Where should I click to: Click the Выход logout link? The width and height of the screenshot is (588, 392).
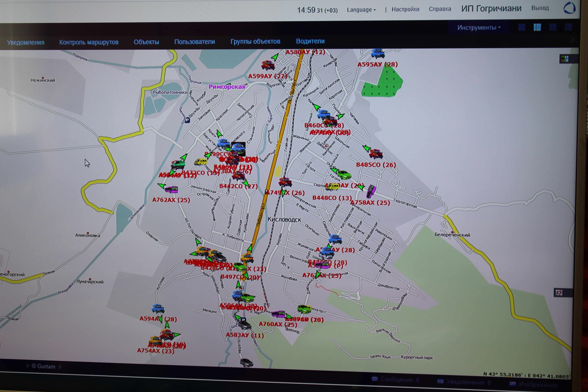[x=540, y=8]
